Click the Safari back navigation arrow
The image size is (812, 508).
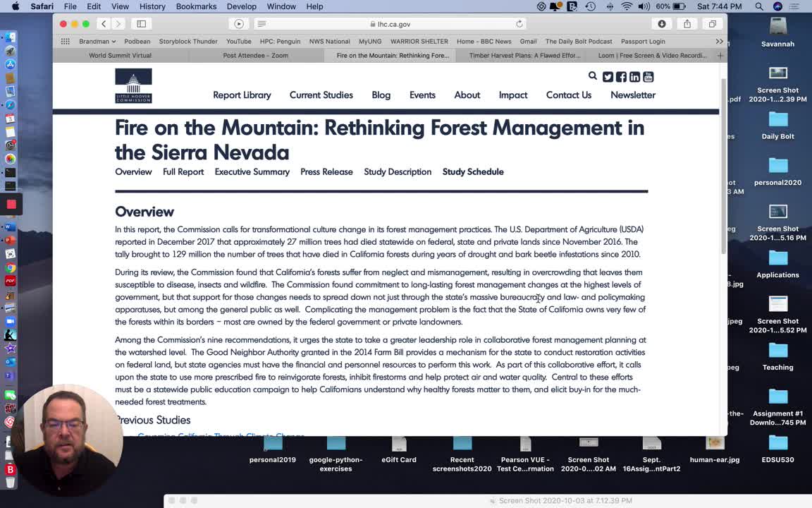[x=104, y=24]
